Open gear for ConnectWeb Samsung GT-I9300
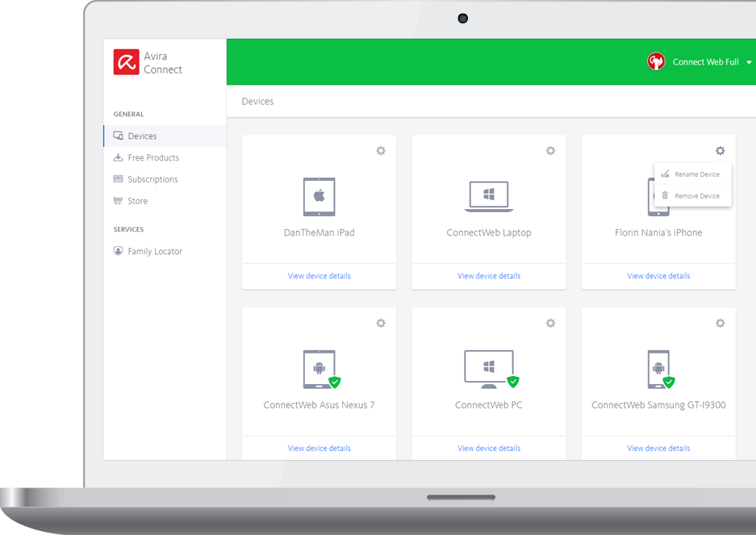The height and width of the screenshot is (535, 756). (720, 324)
